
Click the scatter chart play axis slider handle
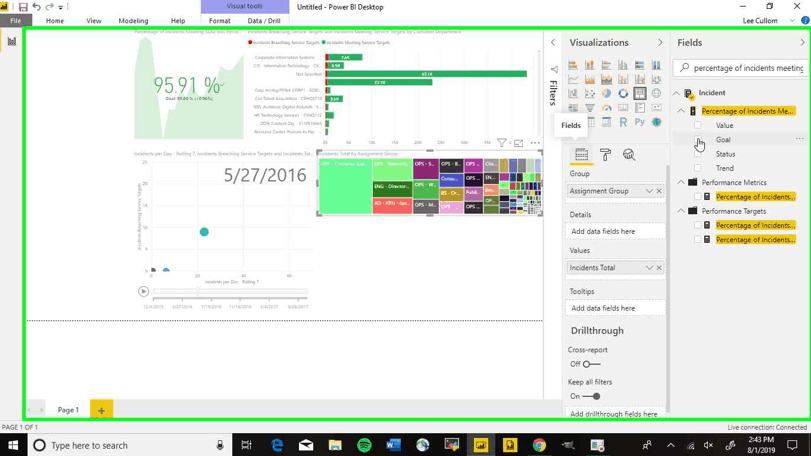(198, 292)
